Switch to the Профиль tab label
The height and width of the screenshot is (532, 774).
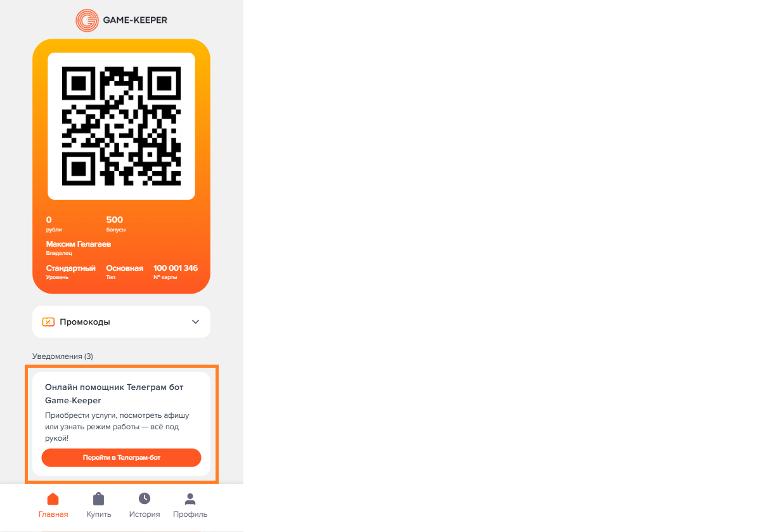(190, 514)
